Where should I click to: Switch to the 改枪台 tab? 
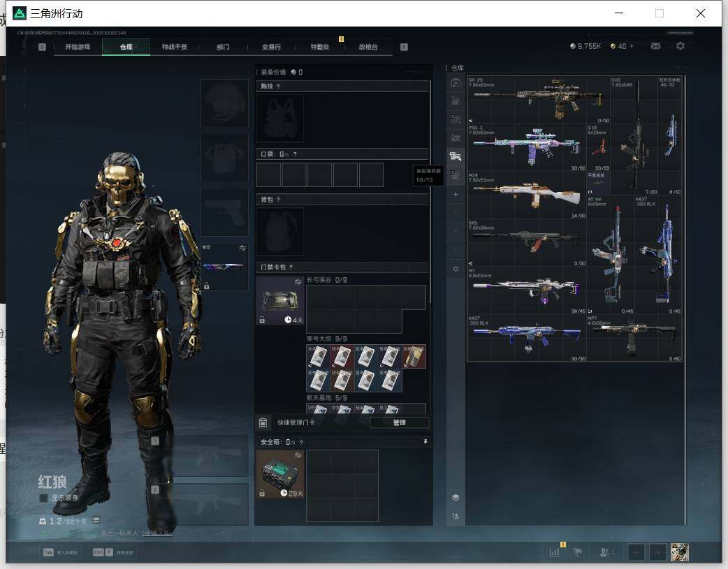pos(368,47)
